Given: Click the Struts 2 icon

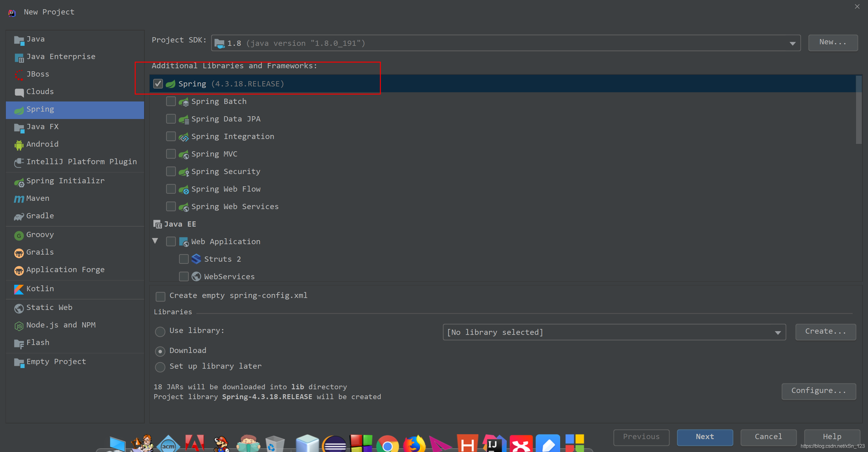Looking at the screenshot, I should point(196,259).
